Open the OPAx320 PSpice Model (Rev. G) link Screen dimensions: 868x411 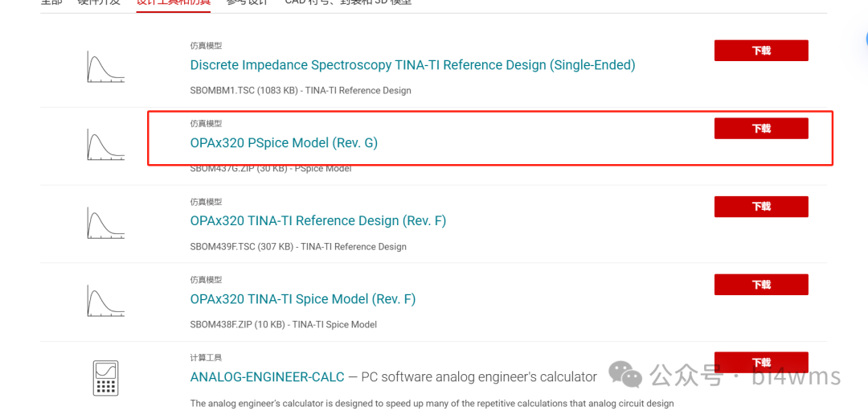pyautogui.click(x=284, y=143)
